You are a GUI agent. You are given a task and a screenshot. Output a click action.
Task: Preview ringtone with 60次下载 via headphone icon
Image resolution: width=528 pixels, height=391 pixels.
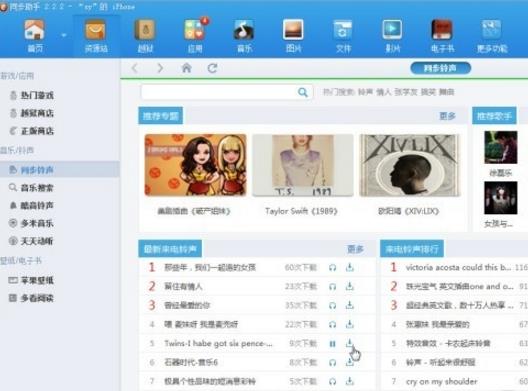coord(332,268)
